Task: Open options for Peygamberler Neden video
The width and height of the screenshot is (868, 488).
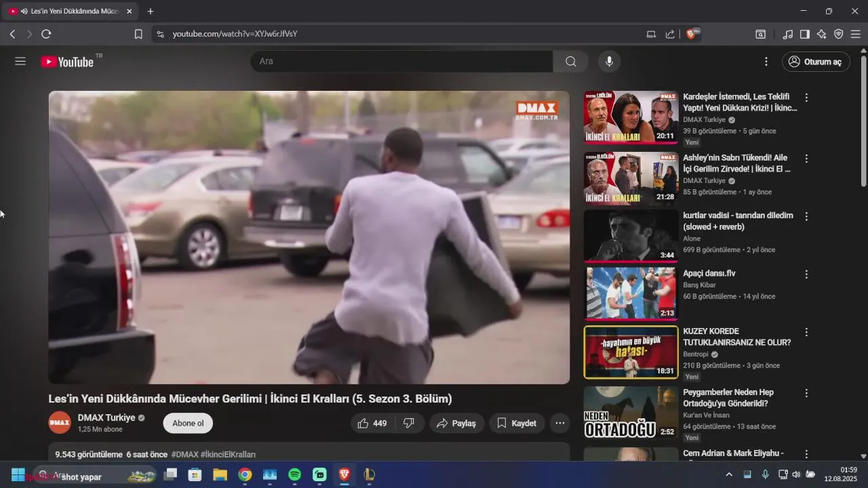Action: tap(806, 393)
